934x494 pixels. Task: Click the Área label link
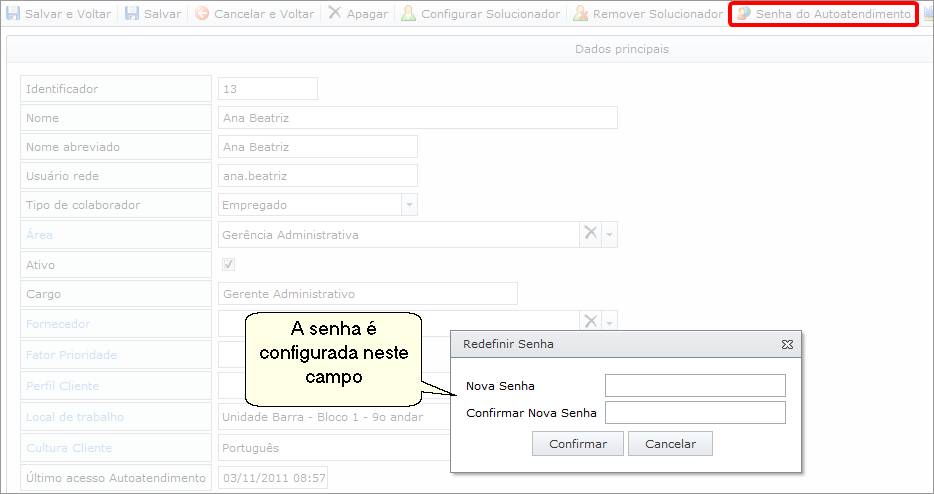[39, 235]
